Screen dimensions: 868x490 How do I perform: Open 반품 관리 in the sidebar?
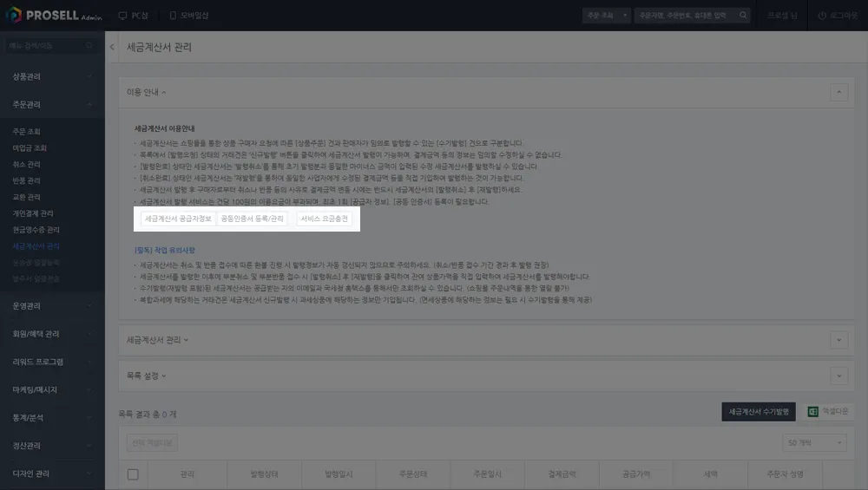point(27,181)
